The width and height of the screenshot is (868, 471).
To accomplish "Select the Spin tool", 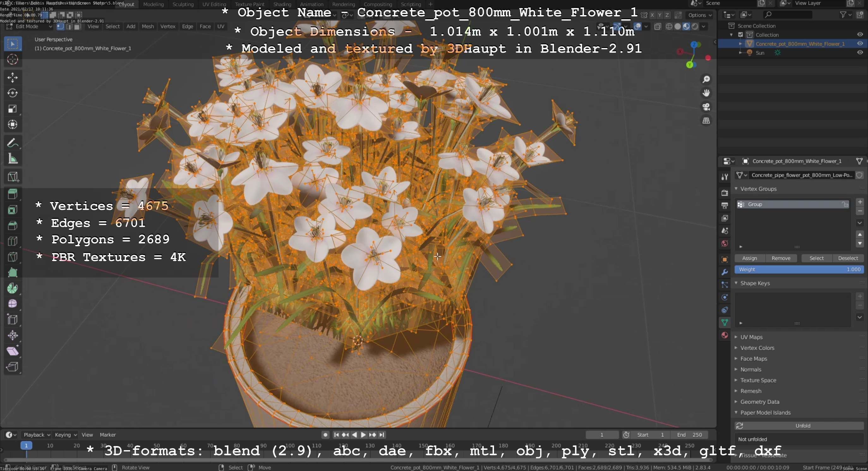I will pyautogui.click(x=12, y=288).
